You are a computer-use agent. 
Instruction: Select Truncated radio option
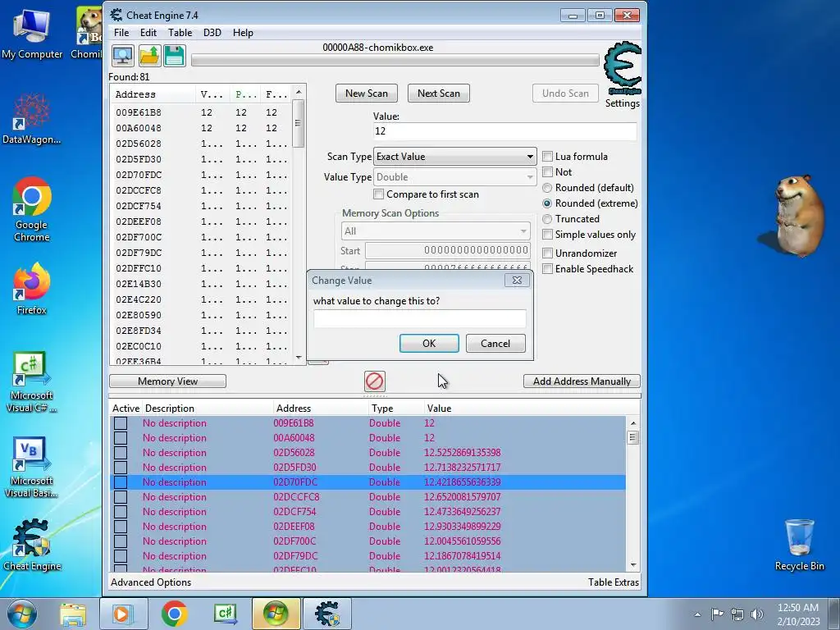(547, 219)
